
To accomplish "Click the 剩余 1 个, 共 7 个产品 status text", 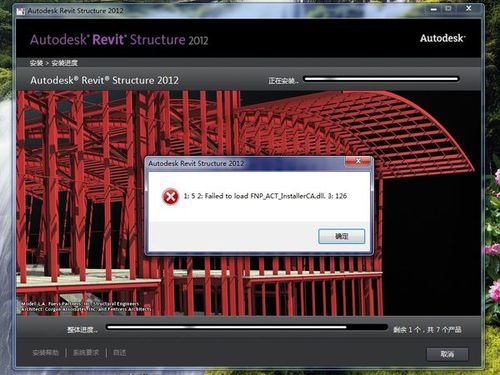I will tap(427, 330).
